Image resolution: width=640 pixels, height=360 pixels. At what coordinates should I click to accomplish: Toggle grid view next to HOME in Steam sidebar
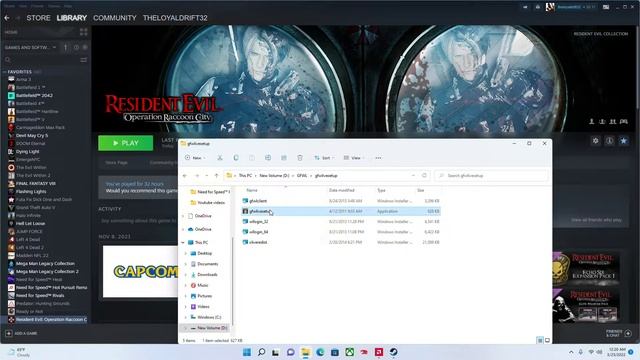[84, 32]
